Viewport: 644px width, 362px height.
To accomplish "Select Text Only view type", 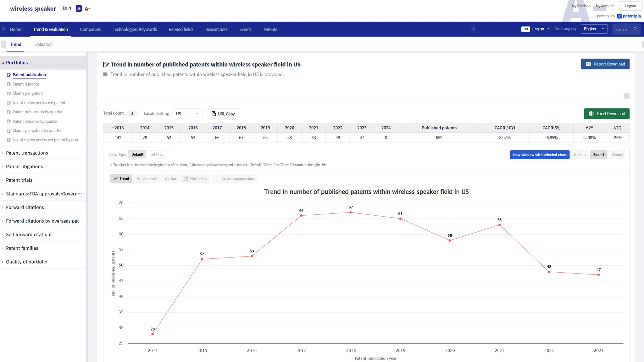I will pyautogui.click(x=156, y=155).
